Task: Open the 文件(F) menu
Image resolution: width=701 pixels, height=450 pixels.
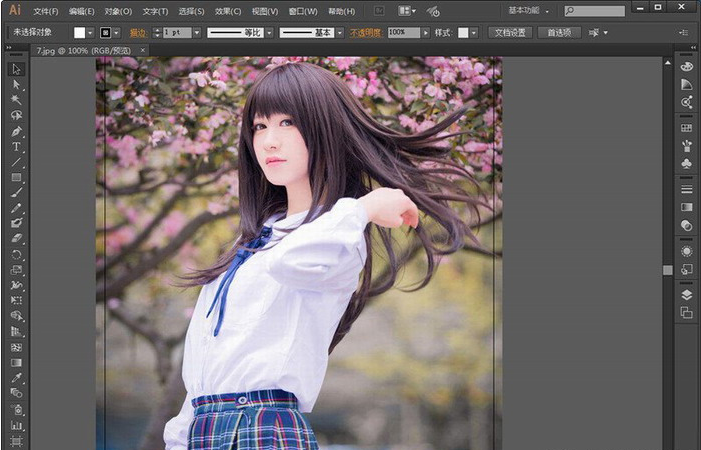Action: point(45,11)
